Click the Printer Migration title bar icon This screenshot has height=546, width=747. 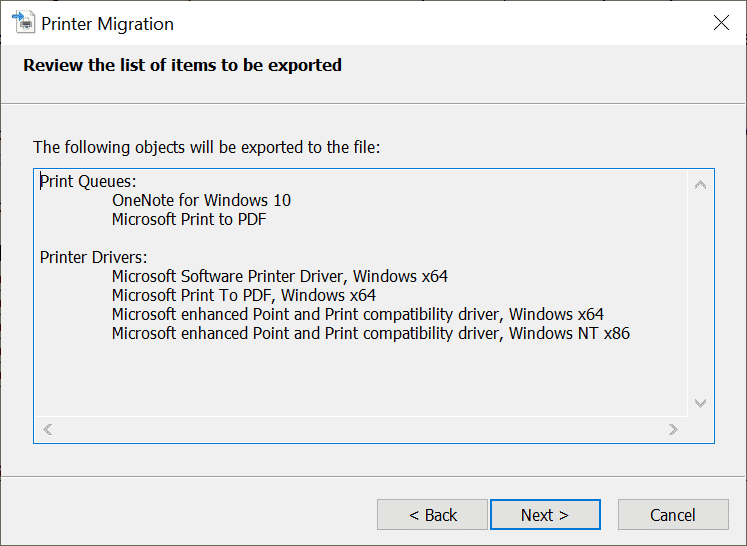click(x=23, y=23)
